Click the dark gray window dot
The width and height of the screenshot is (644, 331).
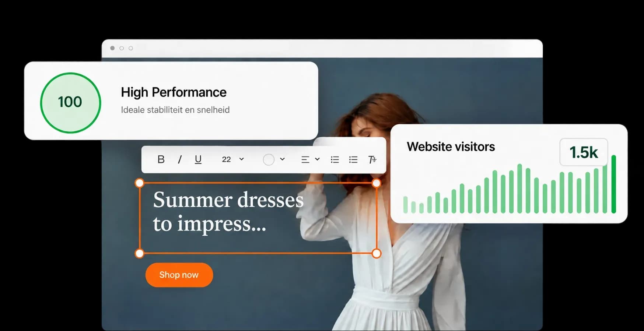click(x=112, y=48)
